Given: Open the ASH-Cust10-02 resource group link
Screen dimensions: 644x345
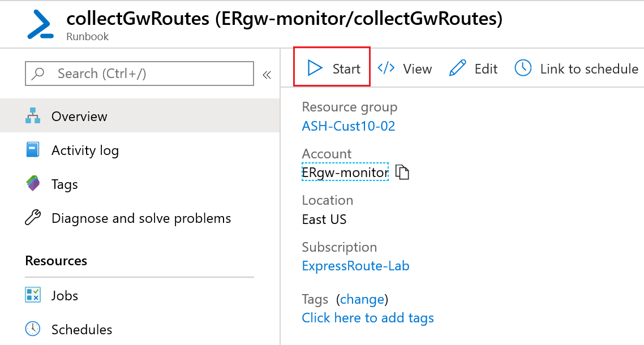Looking at the screenshot, I should tap(349, 126).
